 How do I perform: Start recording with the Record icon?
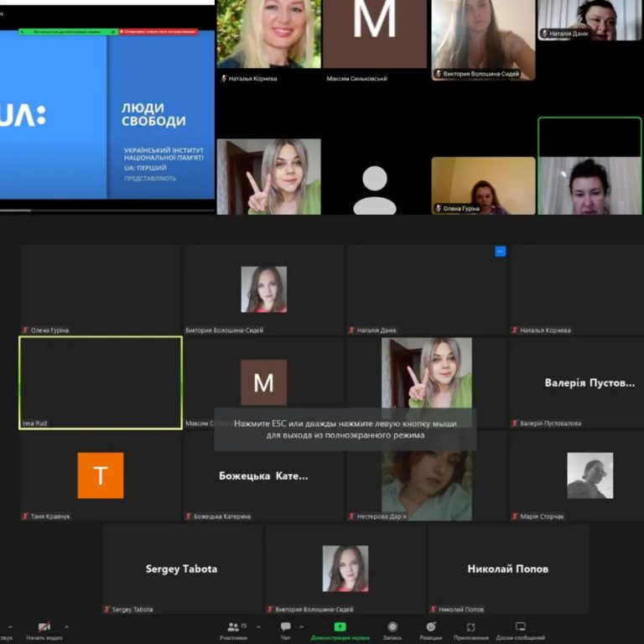[x=392, y=627]
